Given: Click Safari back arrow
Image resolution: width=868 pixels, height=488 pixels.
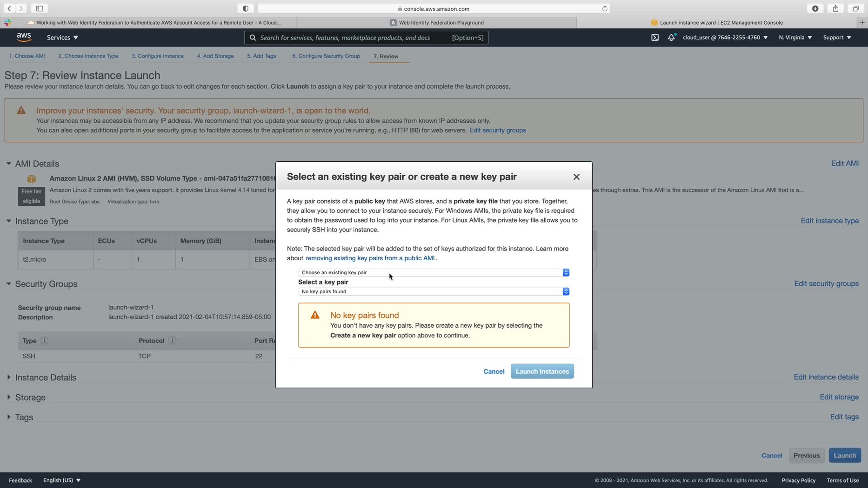Looking at the screenshot, I should pyautogui.click(x=9, y=8).
